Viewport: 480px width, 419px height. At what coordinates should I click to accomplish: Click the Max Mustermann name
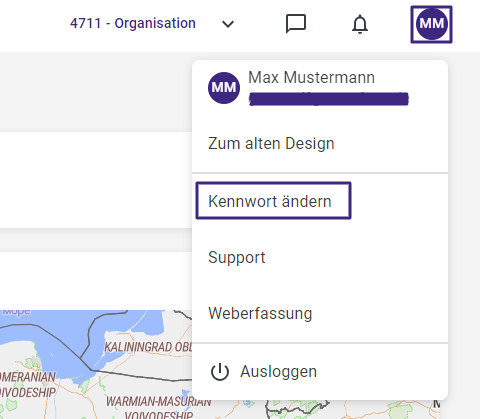point(311,77)
